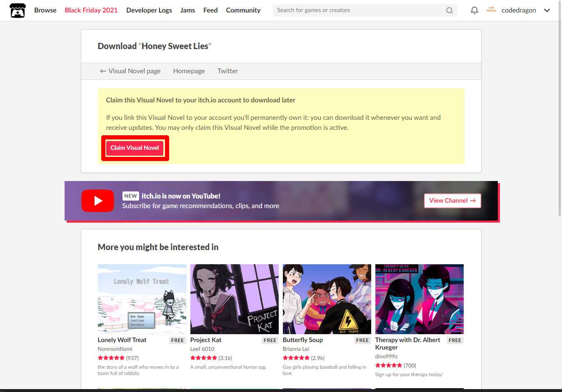Click FREE tag on Therapy with Dr. Albert
The height and width of the screenshot is (392, 562).
(x=455, y=340)
